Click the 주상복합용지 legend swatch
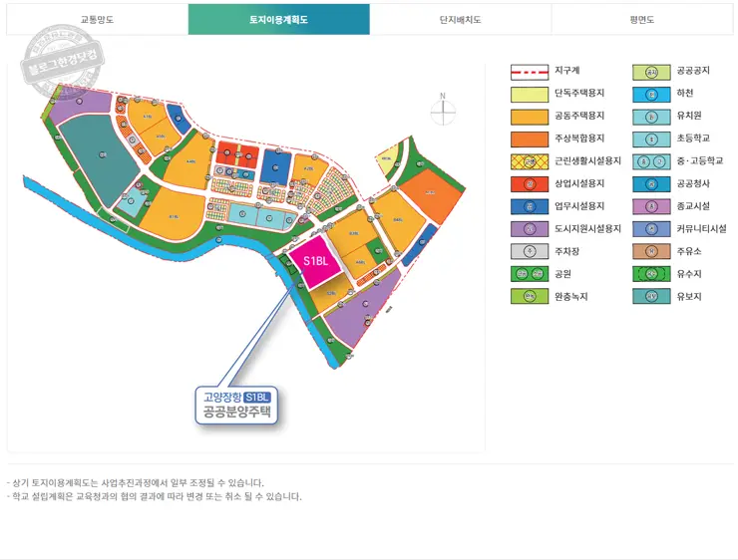The image size is (738, 560). (530, 140)
